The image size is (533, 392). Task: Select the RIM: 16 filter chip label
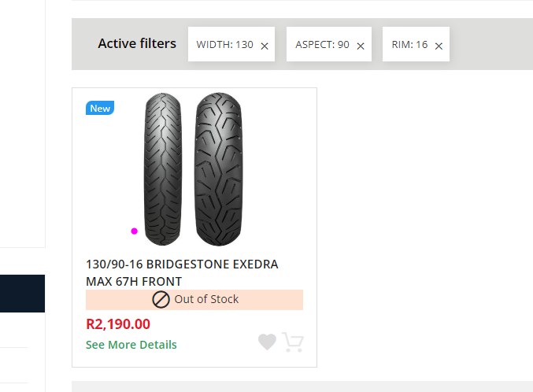[409, 45]
